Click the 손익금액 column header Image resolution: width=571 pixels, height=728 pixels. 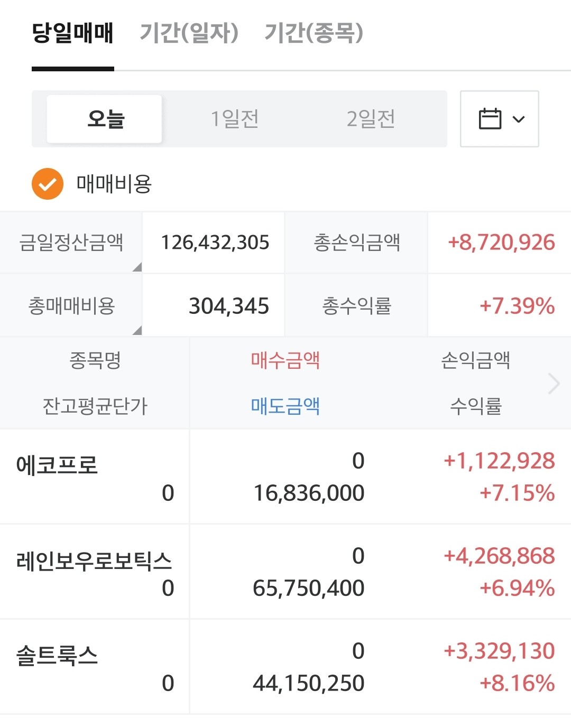click(475, 360)
